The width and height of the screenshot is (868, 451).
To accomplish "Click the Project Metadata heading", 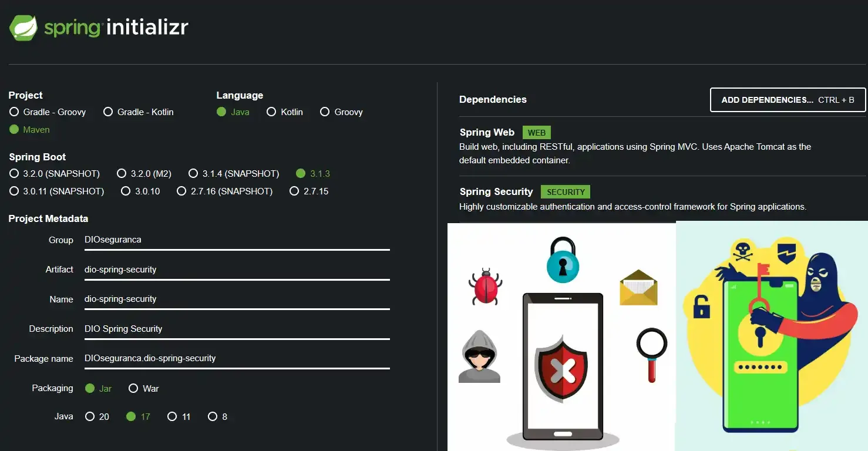I will (48, 218).
